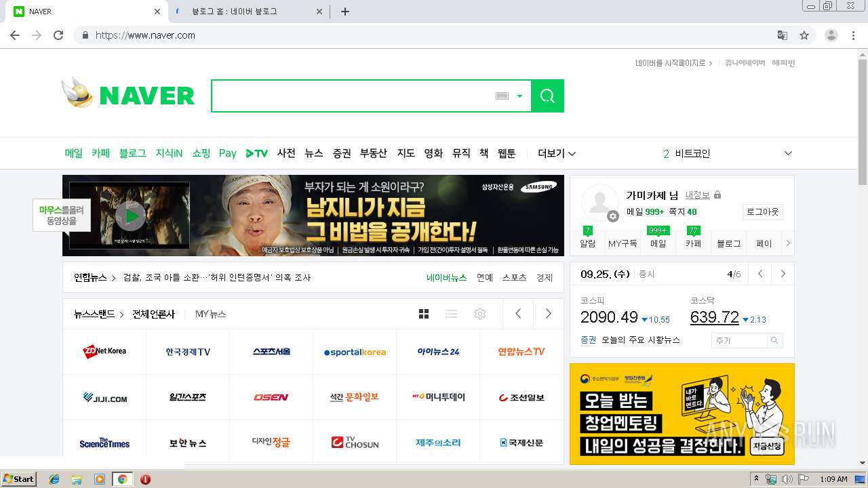Open 증권 from the top navigation

point(342,153)
